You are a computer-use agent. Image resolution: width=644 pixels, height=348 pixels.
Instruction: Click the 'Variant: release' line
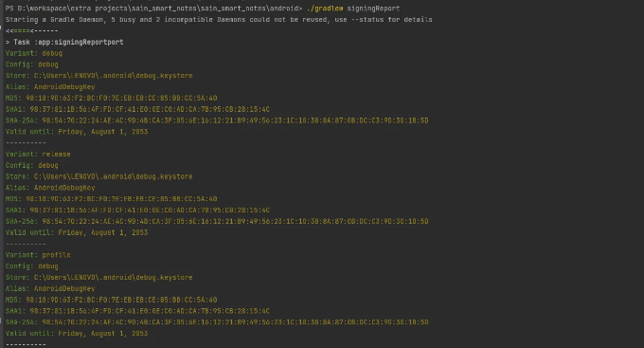tap(38, 154)
